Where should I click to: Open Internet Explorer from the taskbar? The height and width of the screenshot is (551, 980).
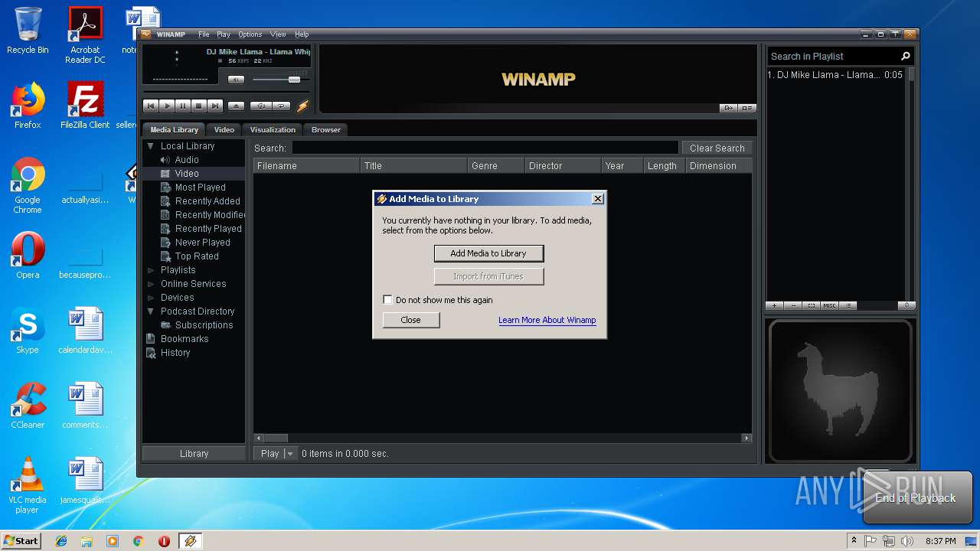point(61,541)
